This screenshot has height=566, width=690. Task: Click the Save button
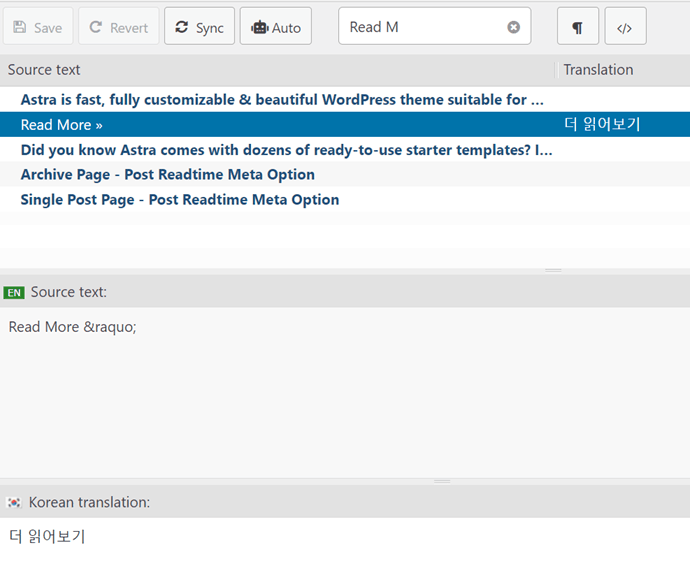click(x=38, y=26)
